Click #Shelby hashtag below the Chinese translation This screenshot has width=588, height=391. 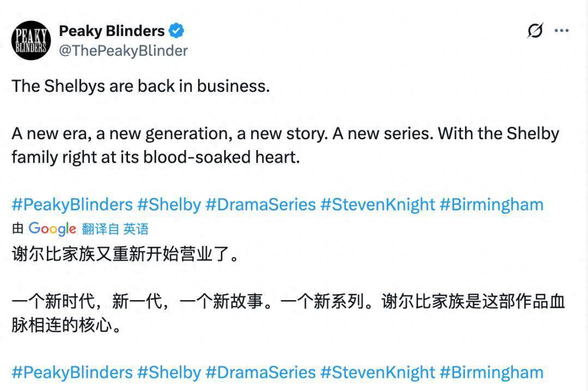pyautogui.click(x=169, y=373)
